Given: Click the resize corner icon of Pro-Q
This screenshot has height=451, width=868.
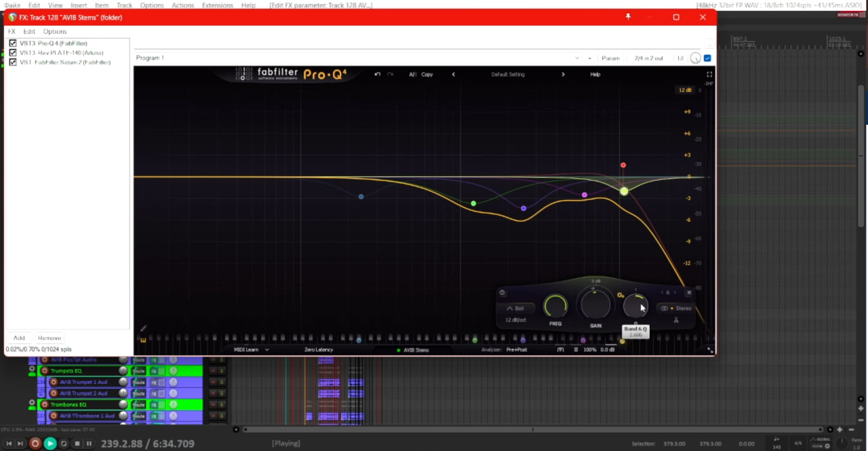Looking at the screenshot, I should [710, 350].
